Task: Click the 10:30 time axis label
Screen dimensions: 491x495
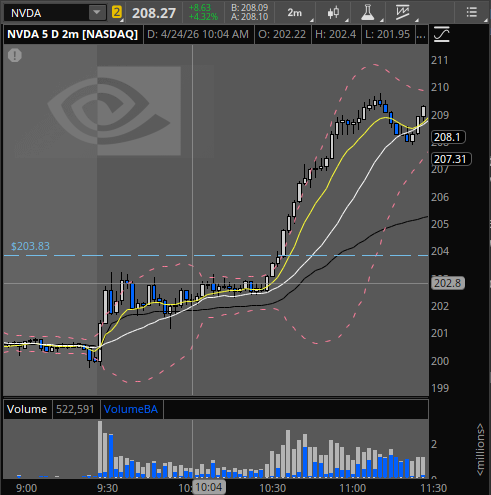Action: pyautogui.click(x=272, y=488)
